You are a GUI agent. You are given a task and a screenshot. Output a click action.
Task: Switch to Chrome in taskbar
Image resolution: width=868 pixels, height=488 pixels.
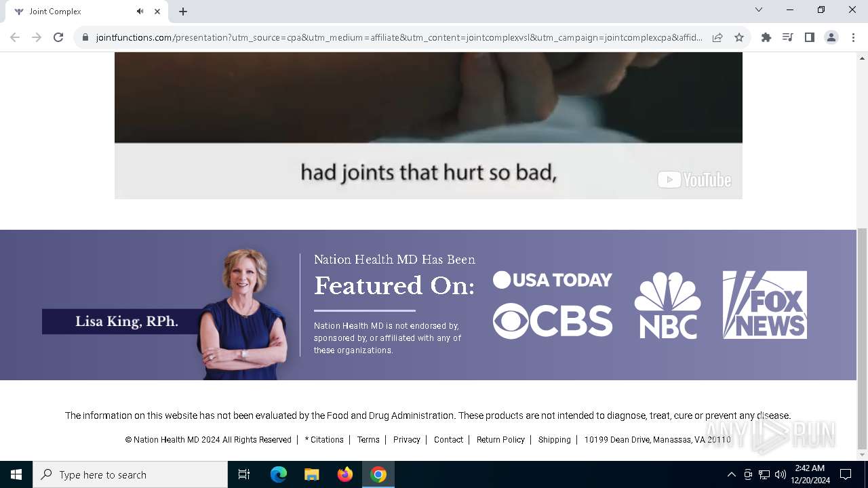click(x=378, y=474)
